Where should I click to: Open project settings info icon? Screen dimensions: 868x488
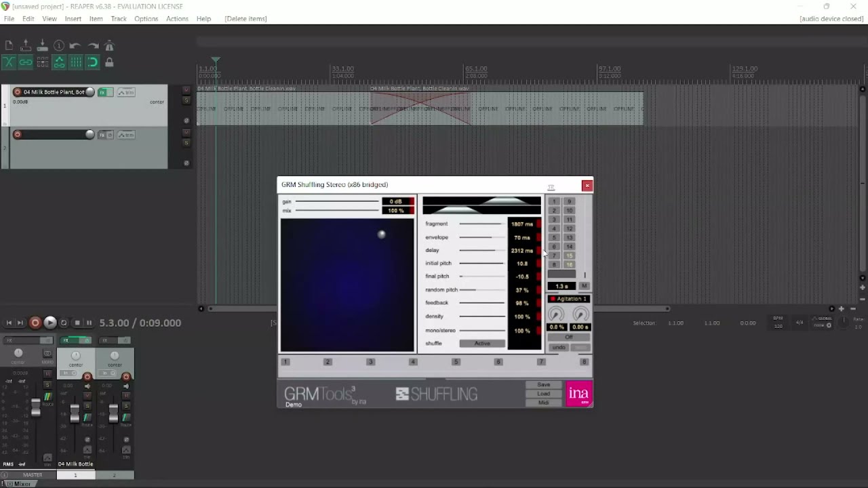[59, 46]
